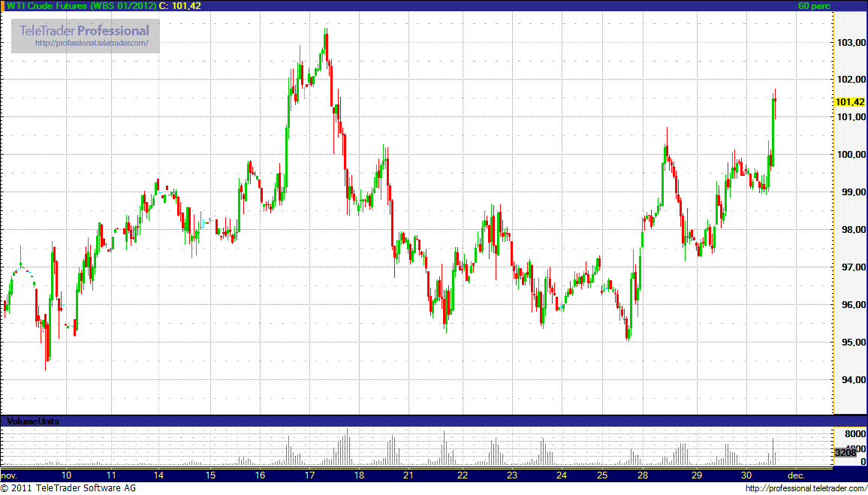The image size is (868, 495).
Task: Click the nov. month label on time axis
Action: coord(9,475)
